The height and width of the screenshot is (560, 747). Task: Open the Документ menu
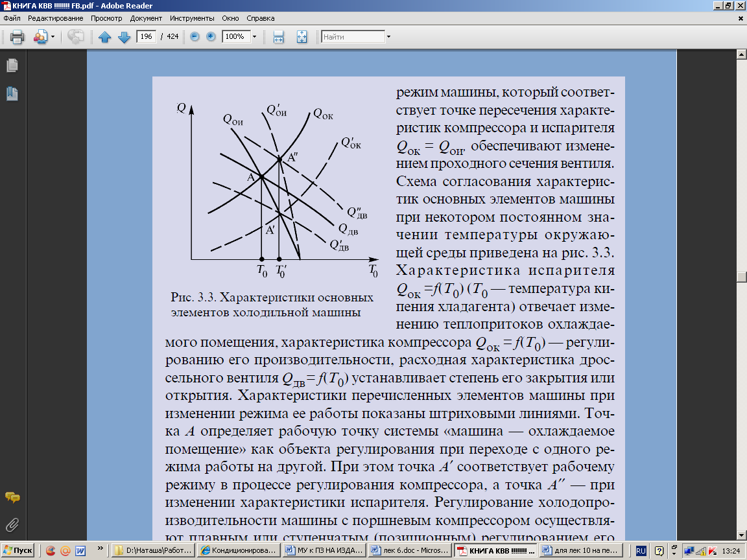(146, 18)
